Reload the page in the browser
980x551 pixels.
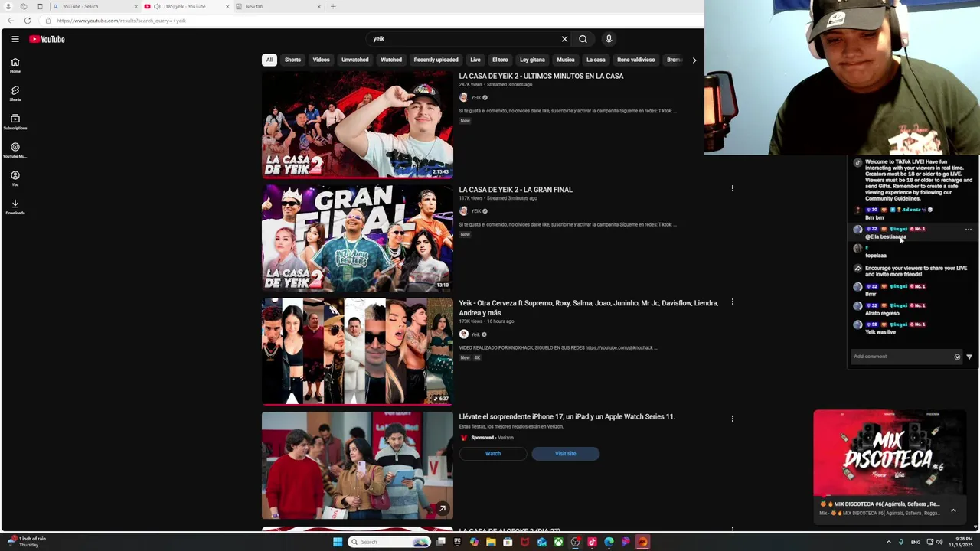(x=28, y=21)
